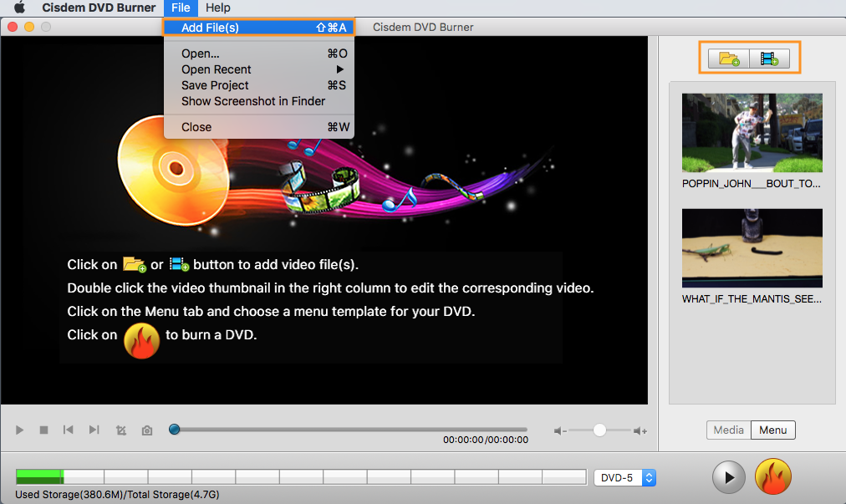Viewport: 846px width, 504px height.
Task: Open the DVD-5 disc type dropdown
Action: (x=624, y=477)
